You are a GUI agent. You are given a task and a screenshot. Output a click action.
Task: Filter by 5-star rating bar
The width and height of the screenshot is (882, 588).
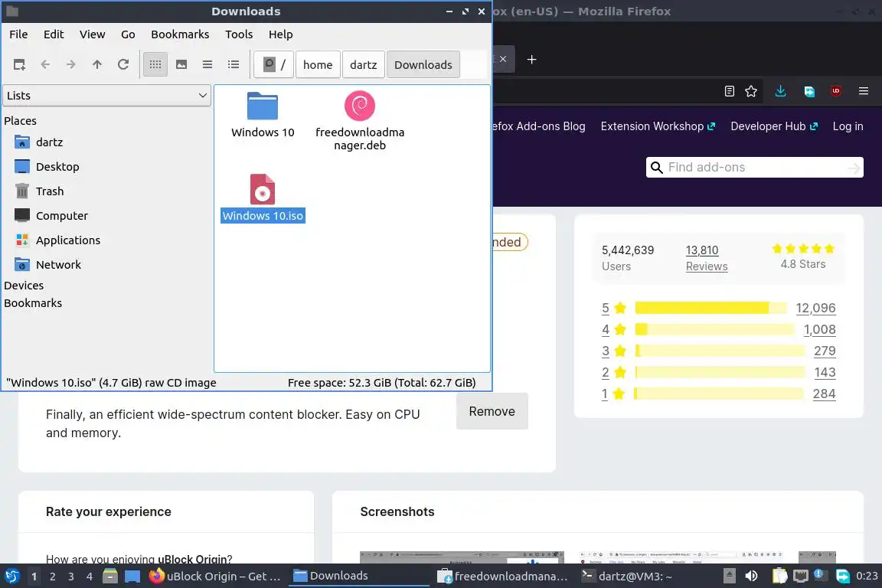[711, 308]
